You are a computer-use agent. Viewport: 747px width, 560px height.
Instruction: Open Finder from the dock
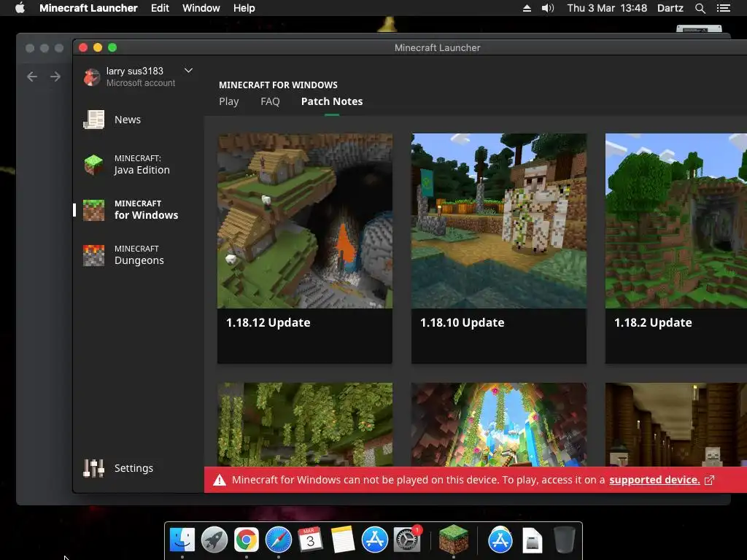[182, 540]
